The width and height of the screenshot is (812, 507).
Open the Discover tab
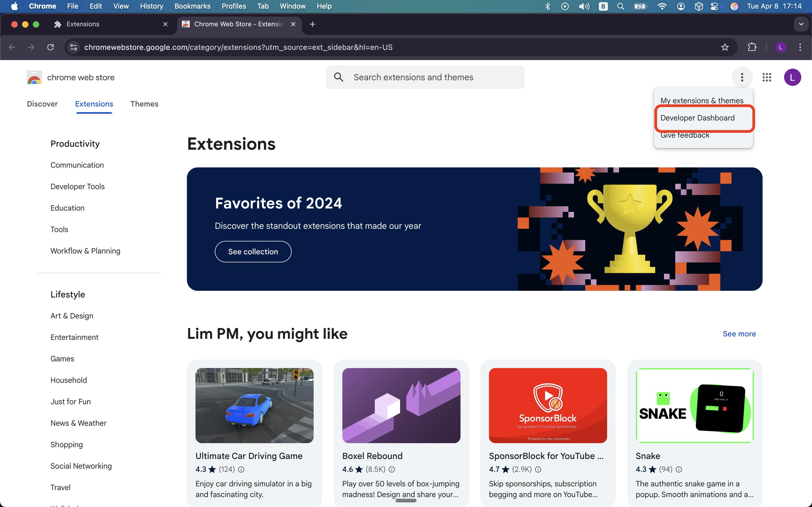pos(42,104)
